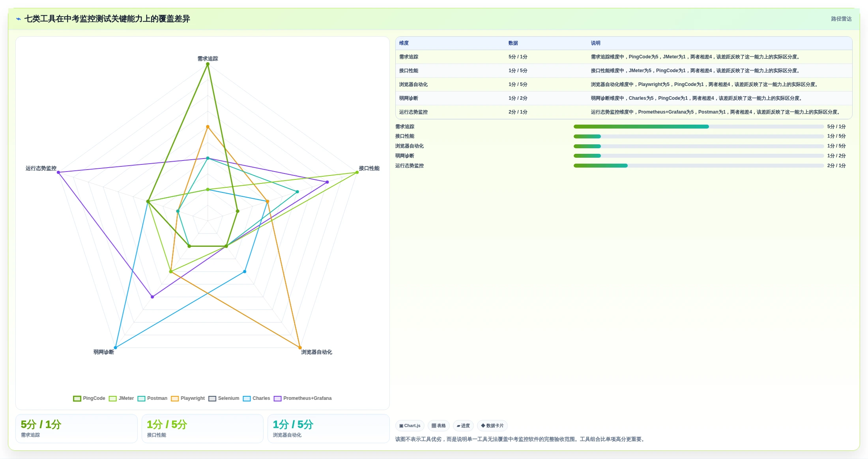The height and width of the screenshot is (459, 868).
Task: Click the 接口性能 progress bar
Action: (699, 136)
